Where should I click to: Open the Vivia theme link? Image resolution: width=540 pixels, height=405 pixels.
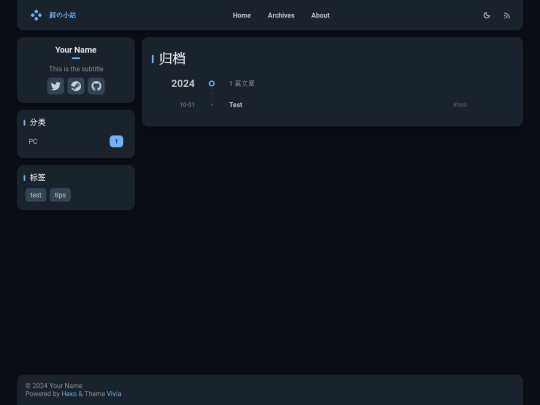coord(114,394)
